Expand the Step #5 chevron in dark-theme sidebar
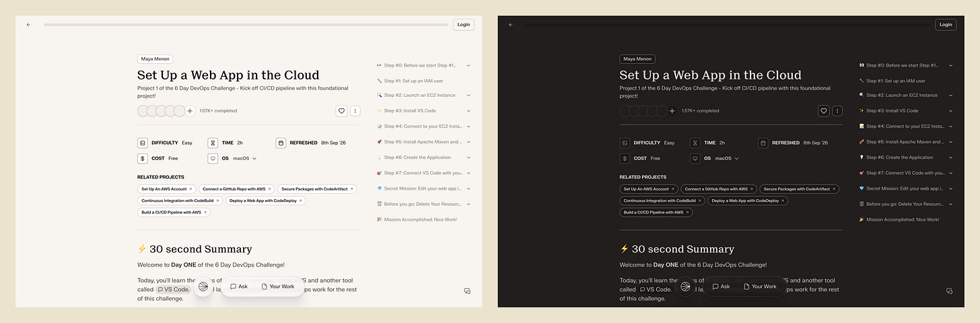This screenshot has height=323, width=980. (x=950, y=142)
